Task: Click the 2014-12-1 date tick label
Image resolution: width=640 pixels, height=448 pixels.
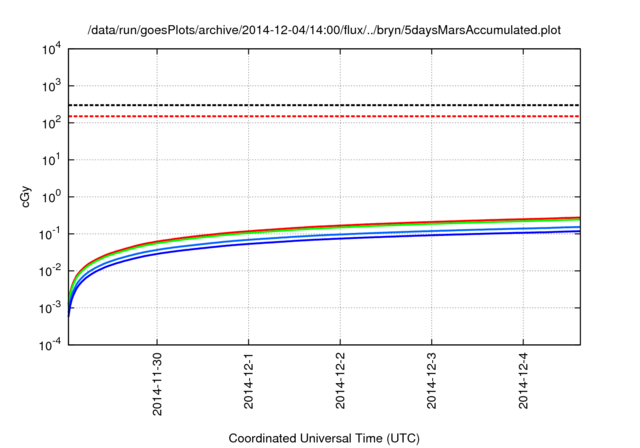Action: pos(249,381)
